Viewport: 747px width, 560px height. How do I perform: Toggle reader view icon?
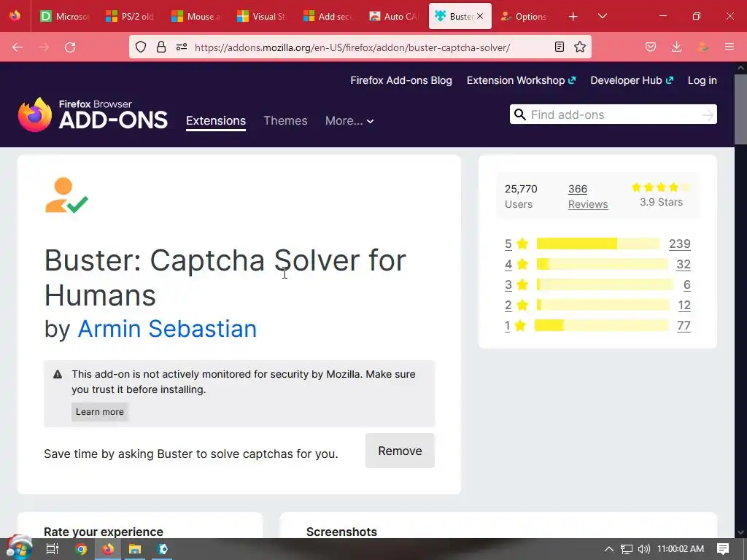(560, 47)
